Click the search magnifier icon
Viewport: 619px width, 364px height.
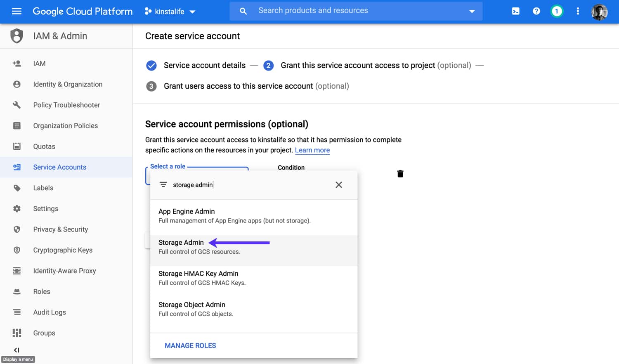click(243, 11)
